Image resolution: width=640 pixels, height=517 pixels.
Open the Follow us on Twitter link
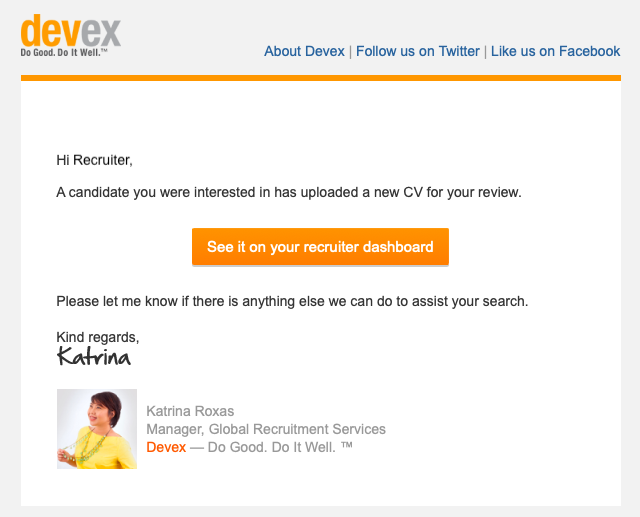(x=418, y=51)
